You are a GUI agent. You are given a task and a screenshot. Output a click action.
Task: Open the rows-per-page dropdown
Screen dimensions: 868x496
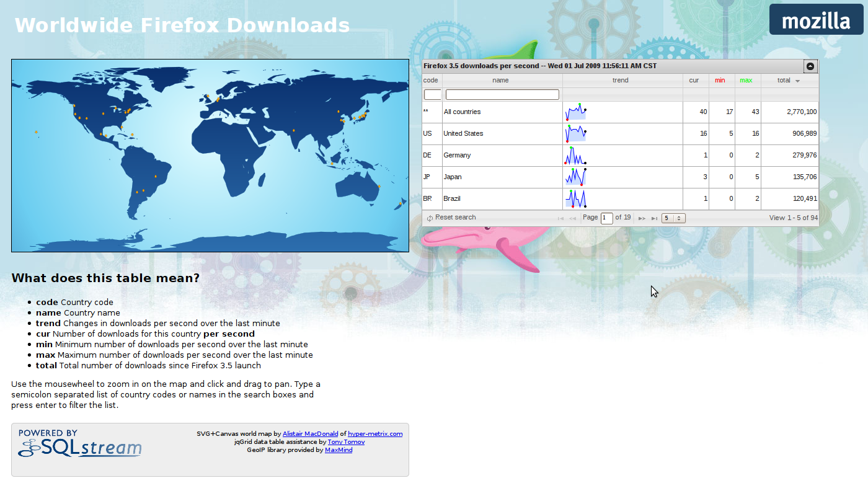tap(673, 218)
